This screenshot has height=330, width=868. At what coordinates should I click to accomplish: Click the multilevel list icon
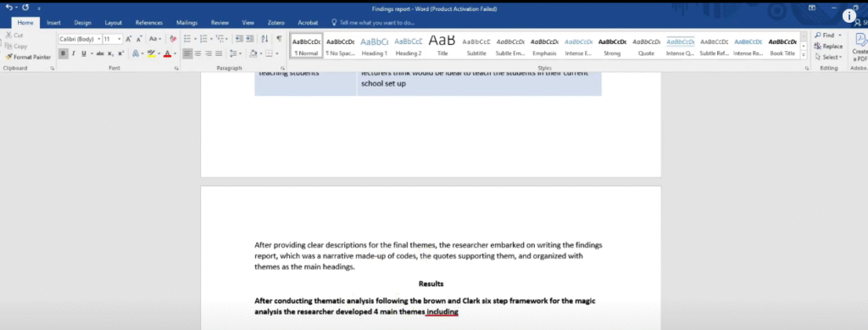[220, 39]
